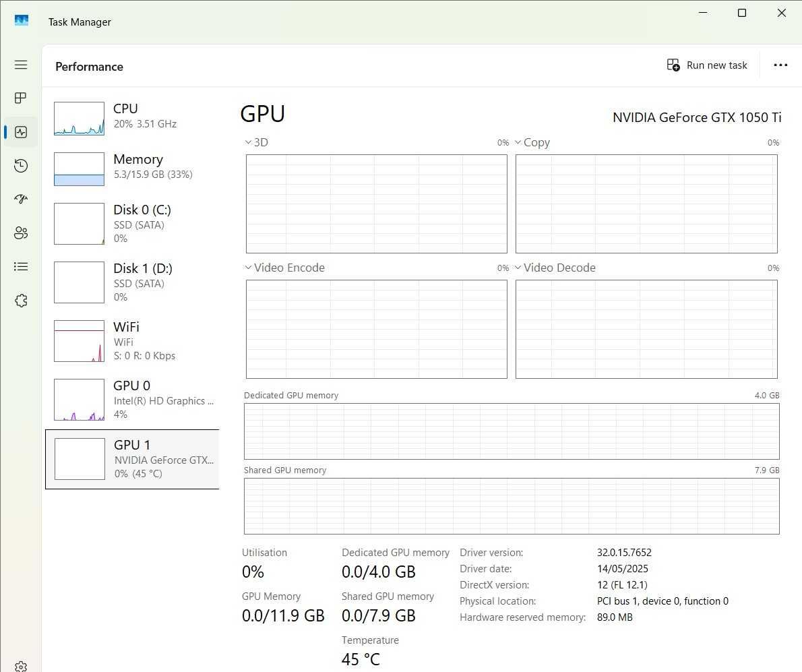Click the DirectX version value 12 (FL 12.1)
The width and height of the screenshot is (802, 672).
point(622,585)
